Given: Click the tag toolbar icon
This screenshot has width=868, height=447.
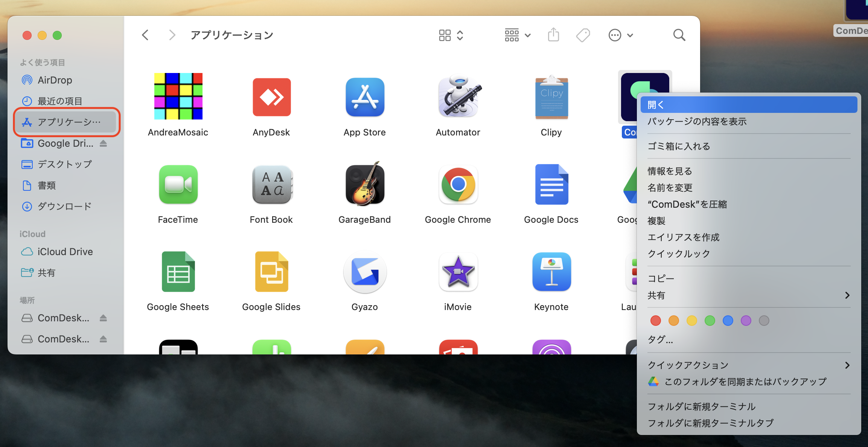Looking at the screenshot, I should coord(583,35).
